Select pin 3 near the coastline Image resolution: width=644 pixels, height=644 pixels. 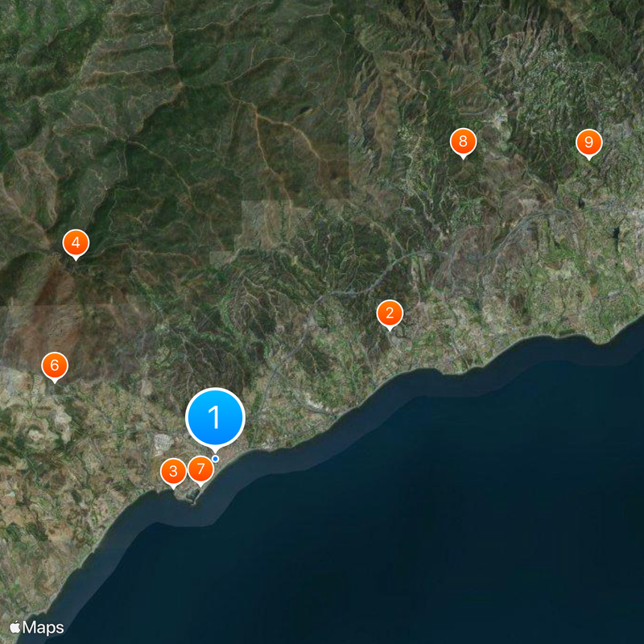[x=172, y=471]
